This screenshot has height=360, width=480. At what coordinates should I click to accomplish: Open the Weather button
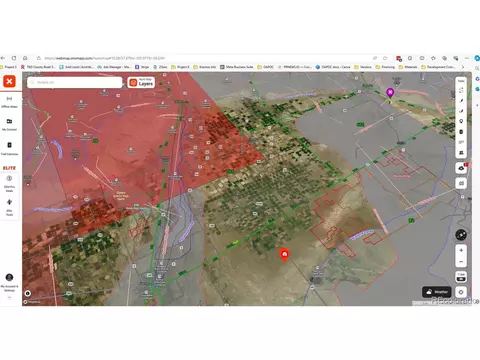pyautogui.click(x=437, y=292)
